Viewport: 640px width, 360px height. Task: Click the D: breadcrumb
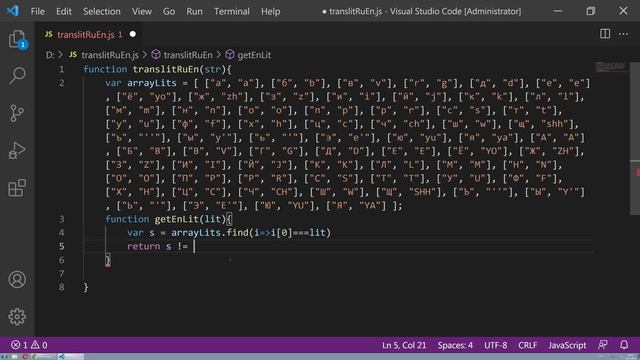[x=50, y=55]
